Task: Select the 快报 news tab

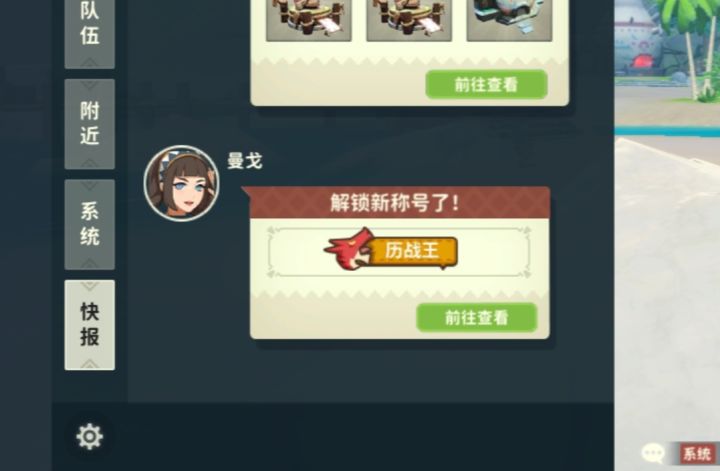Action: click(90, 325)
